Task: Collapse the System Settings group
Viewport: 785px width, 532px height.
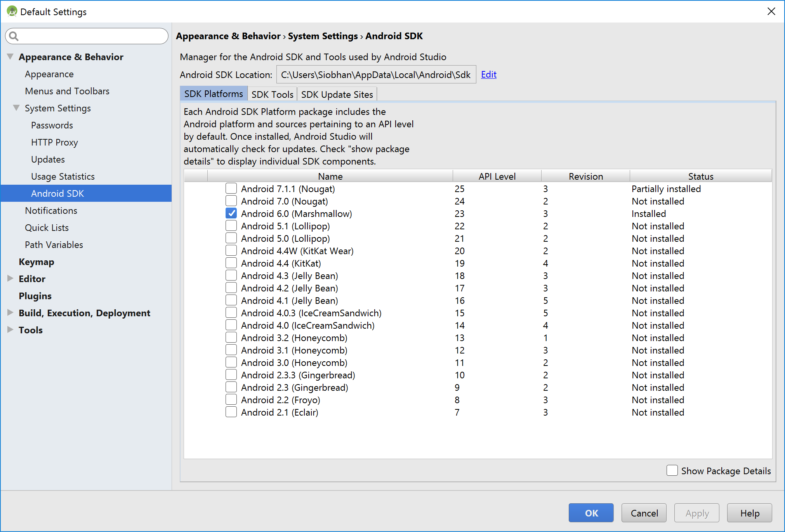Action: click(x=16, y=108)
